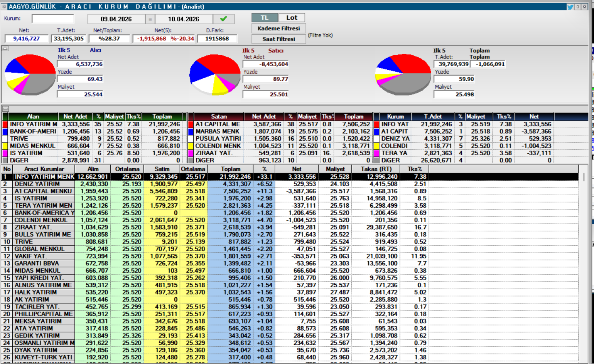Image resolution: width=594 pixels, height=364 pixels.
Task: Open the 10.04.2026 end date picker
Action: point(184,19)
